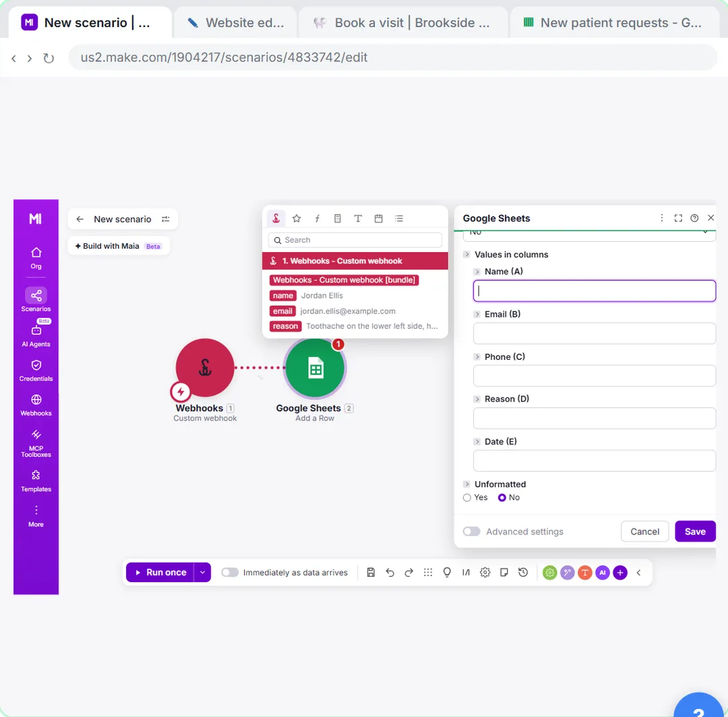Open MCP Toolboxes in the sidebar
728x717 pixels.
tap(36, 443)
